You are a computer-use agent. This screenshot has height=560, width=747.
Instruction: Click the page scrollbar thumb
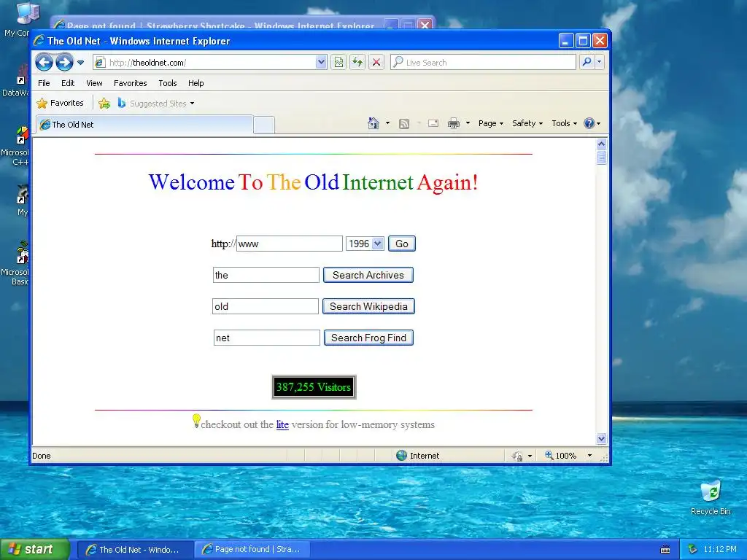[x=601, y=157]
